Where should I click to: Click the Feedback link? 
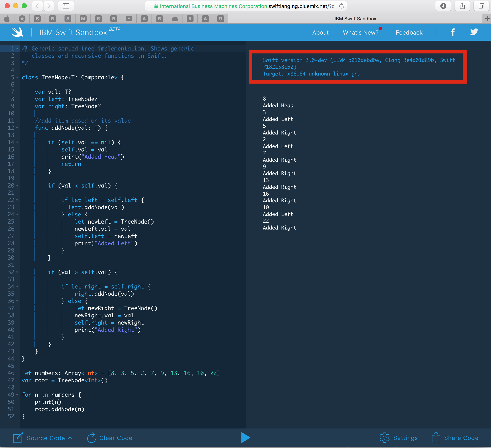(x=409, y=32)
